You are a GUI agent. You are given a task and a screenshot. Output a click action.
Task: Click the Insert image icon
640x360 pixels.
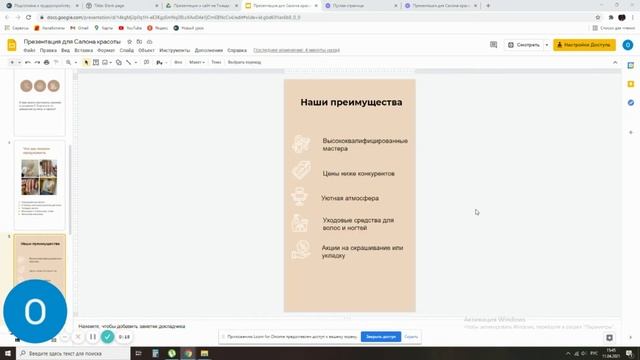105,62
